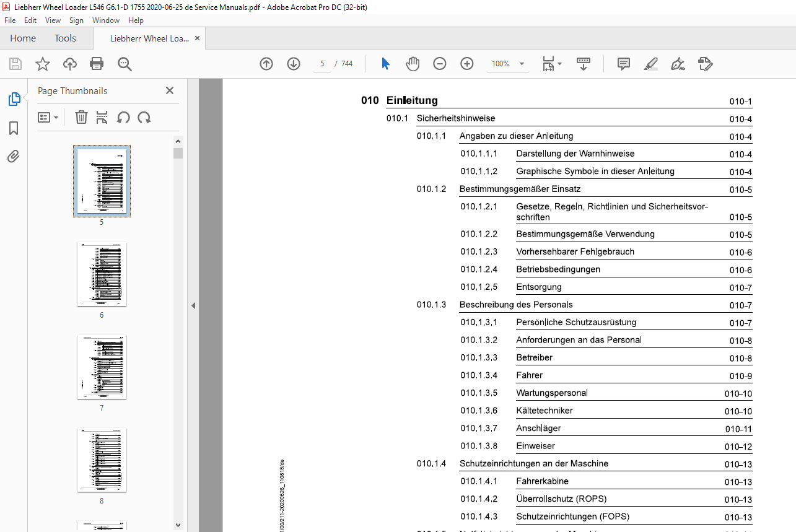Close the Liebherr Wheel Loader document tab
796x532 pixels.
[198, 38]
